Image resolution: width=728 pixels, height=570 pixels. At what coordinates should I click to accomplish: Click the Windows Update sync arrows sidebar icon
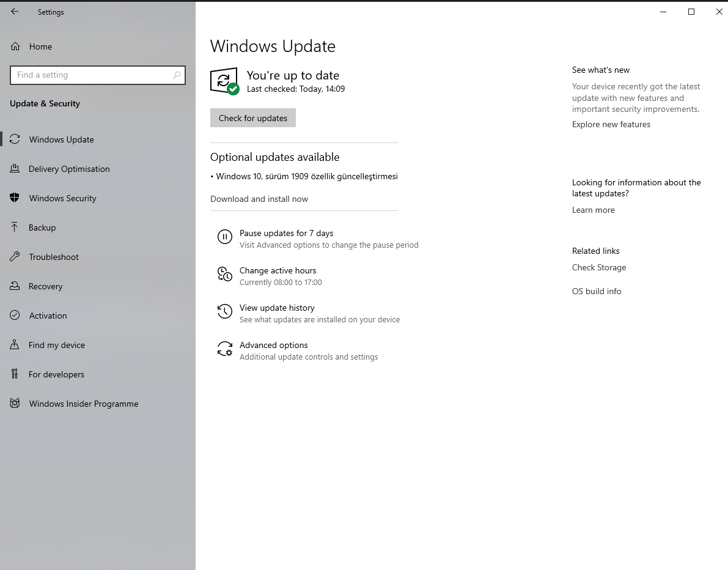point(15,139)
